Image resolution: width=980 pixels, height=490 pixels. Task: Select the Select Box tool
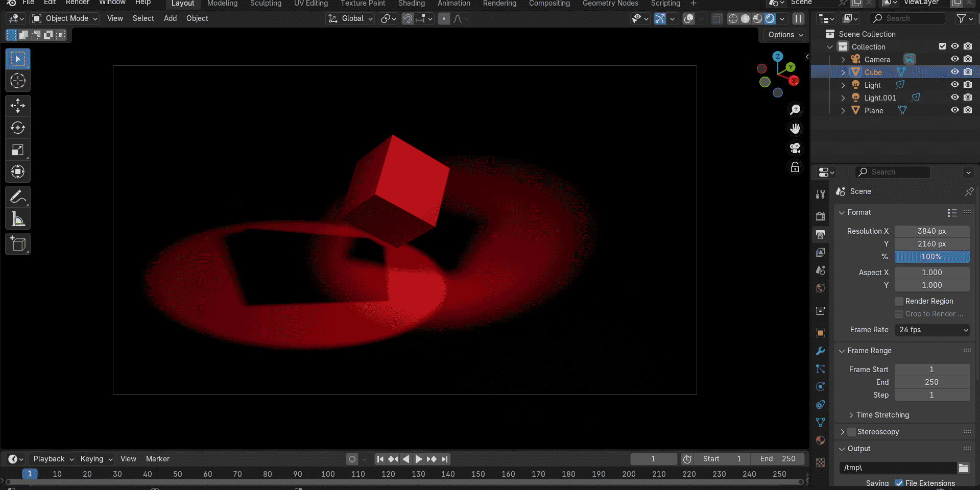[x=18, y=59]
